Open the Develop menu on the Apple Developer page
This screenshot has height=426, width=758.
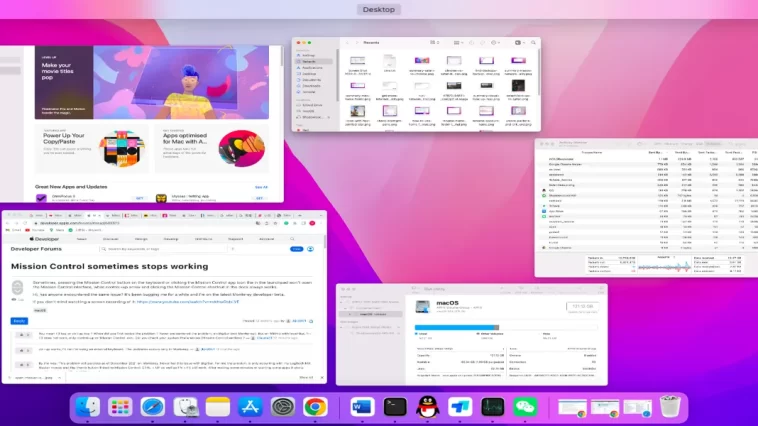(171, 239)
